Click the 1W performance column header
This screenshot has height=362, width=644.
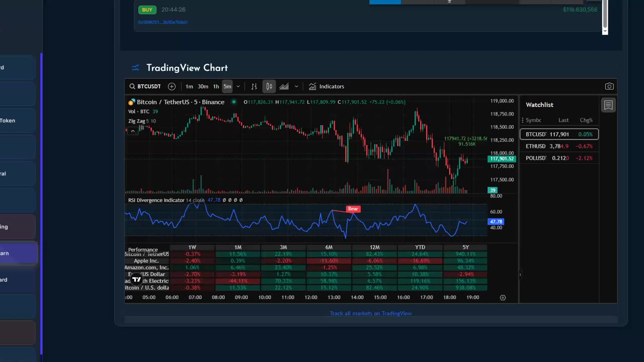(x=192, y=247)
